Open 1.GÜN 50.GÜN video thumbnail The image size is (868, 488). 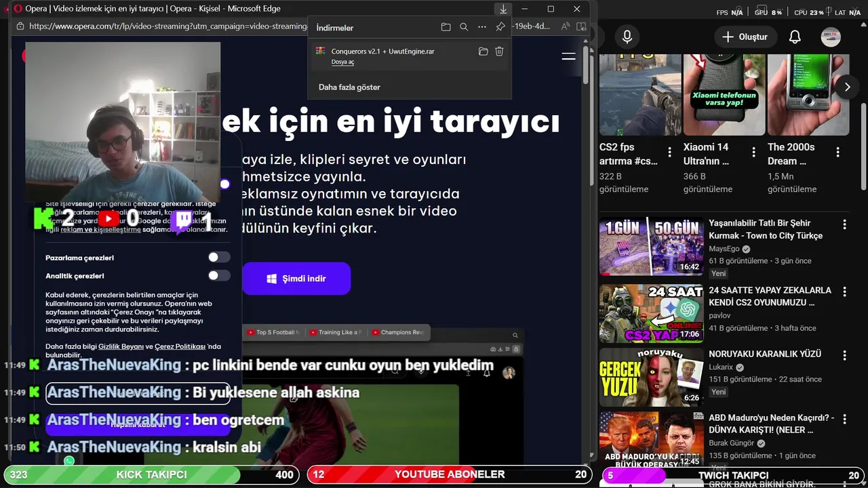651,246
